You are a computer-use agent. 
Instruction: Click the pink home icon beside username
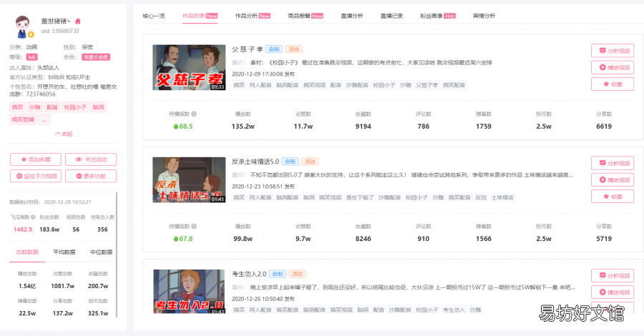click(78, 21)
